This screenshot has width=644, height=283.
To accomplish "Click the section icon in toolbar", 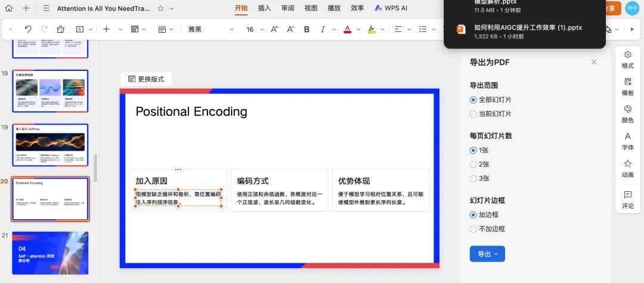I will [162, 29].
